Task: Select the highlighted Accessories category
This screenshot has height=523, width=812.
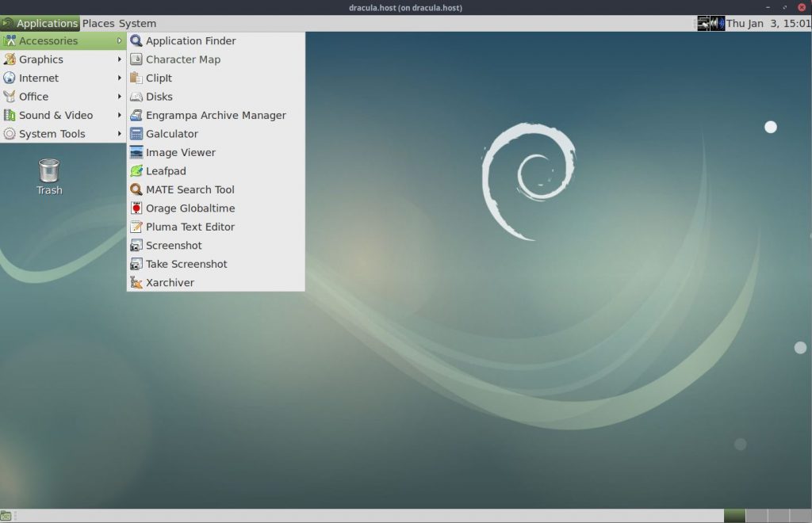Action: (63, 41)
